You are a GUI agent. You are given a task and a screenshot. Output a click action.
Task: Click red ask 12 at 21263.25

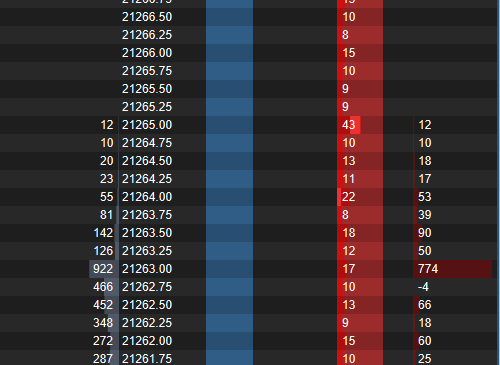click(x=360, y=251)
